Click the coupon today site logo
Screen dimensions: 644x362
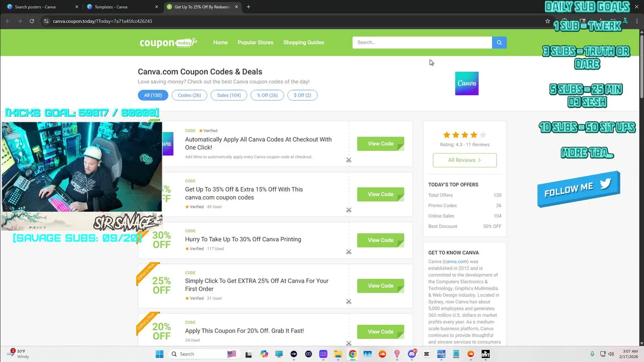[x=169, y=43]
